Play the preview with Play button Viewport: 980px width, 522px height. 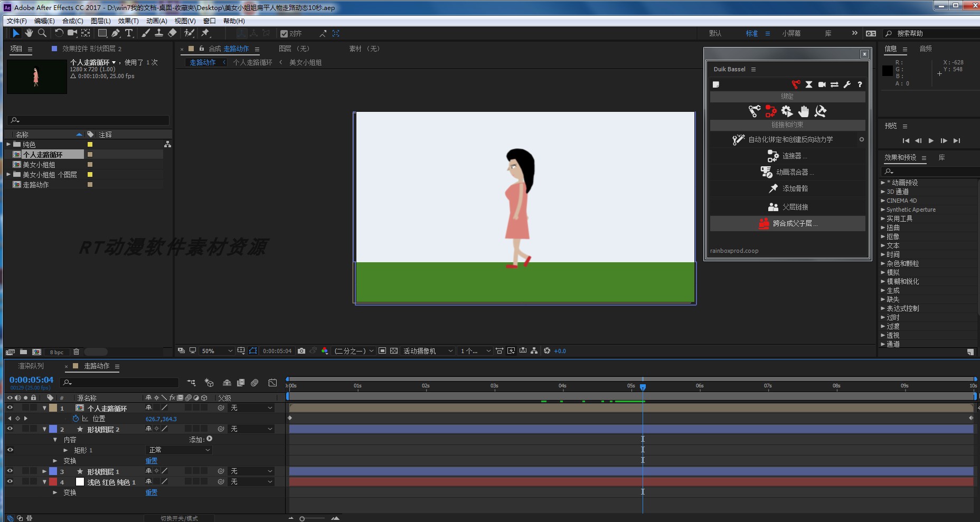931,141
